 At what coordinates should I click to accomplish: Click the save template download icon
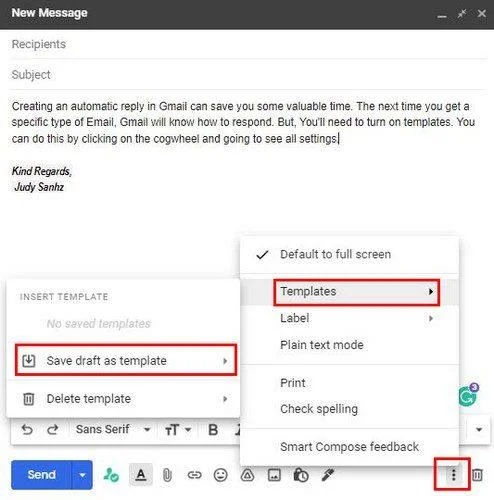(x=29, y=361)
